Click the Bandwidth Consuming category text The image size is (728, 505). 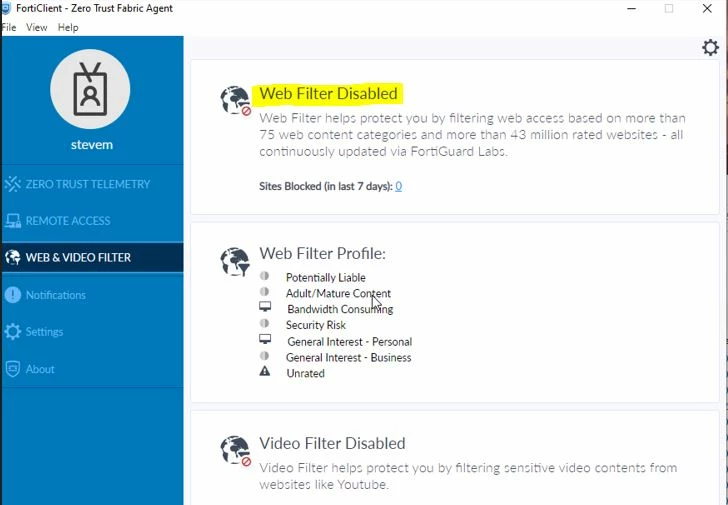[340, 309]
